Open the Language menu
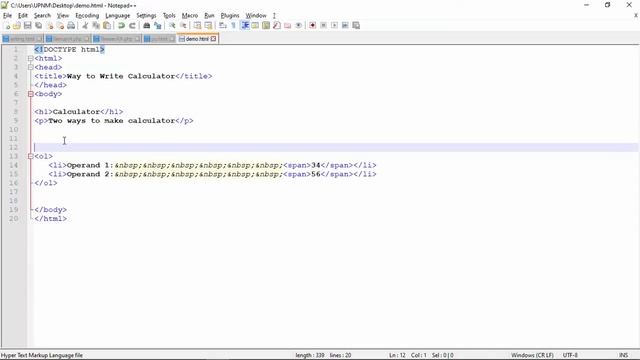Viewport: 640px width, 360px height. pyautogui.click(x=118, y=16)
